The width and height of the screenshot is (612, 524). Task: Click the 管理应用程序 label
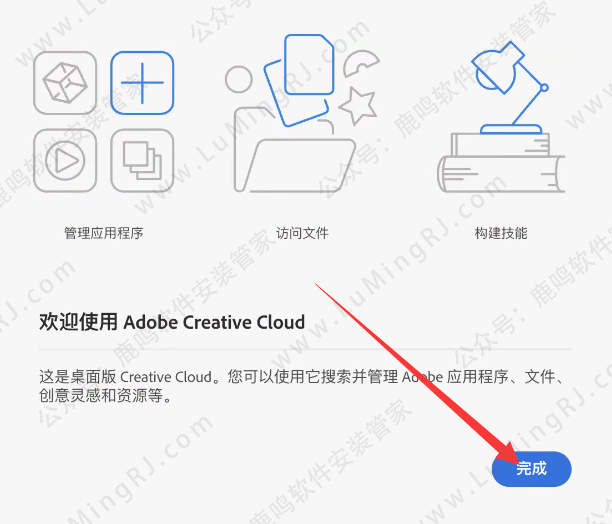tap(104, 233)
